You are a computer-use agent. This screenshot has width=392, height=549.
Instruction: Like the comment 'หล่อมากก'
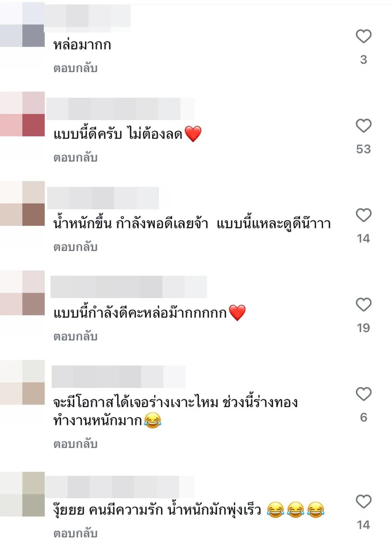364,36
